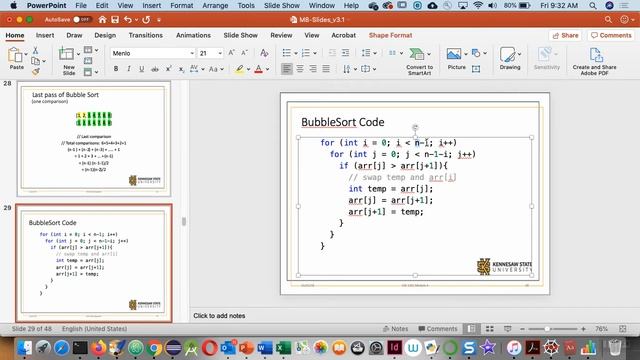The image size is (640, 360).
Task: Expand numbered list dropdown arrow
Action: point(315,53)
